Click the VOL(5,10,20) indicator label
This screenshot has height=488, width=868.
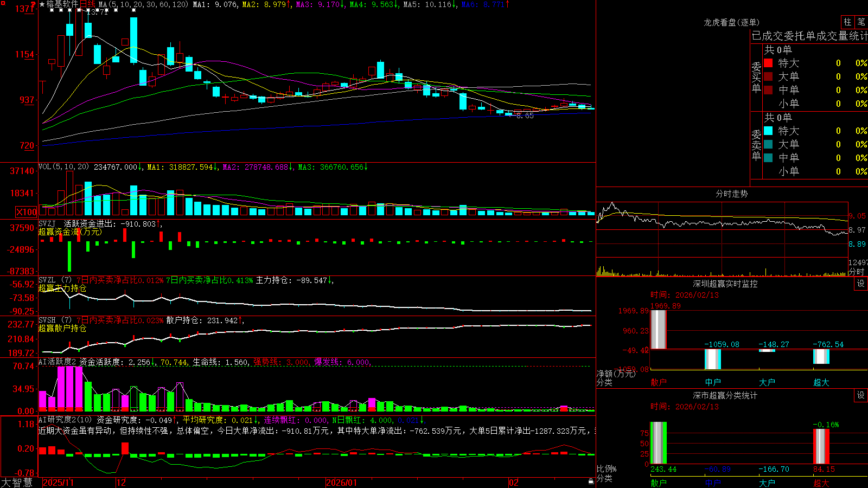tap(63, 167)
